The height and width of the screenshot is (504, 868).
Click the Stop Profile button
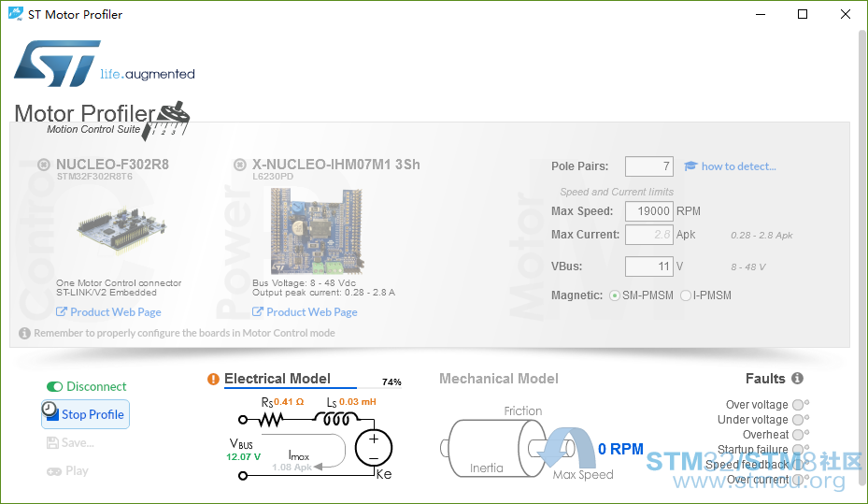85,414
